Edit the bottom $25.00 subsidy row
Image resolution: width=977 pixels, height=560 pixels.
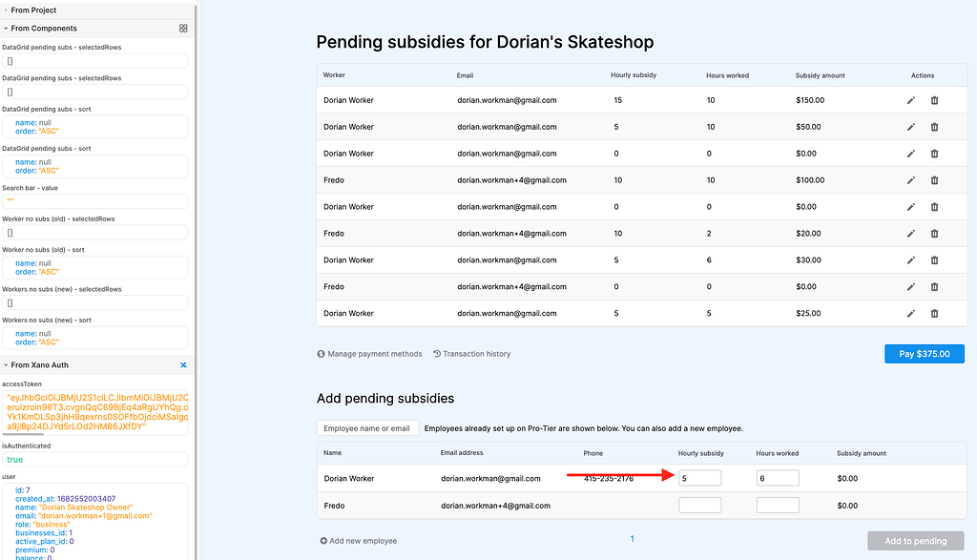(911, 313)
